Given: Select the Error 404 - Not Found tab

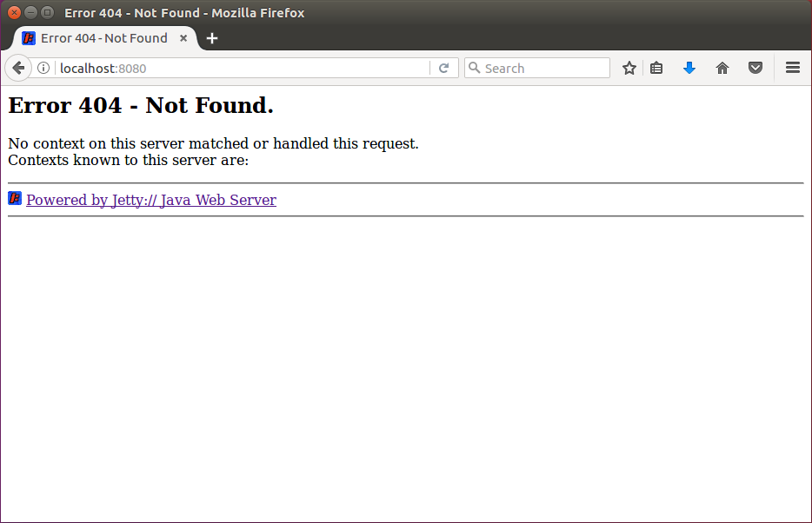Looking at the screenshot, I should pos(104,38).
